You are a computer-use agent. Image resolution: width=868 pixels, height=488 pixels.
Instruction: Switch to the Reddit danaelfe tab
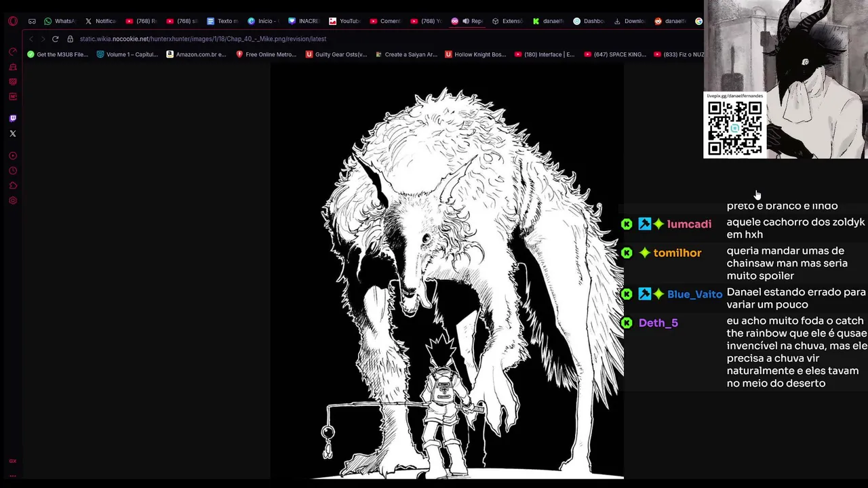(670, 21)
